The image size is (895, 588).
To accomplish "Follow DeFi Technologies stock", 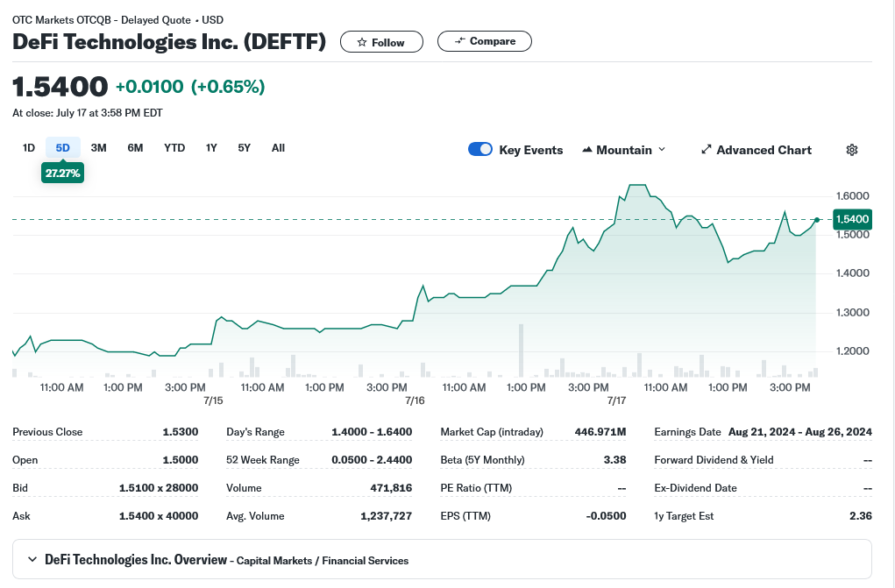I will coord(382,42).
